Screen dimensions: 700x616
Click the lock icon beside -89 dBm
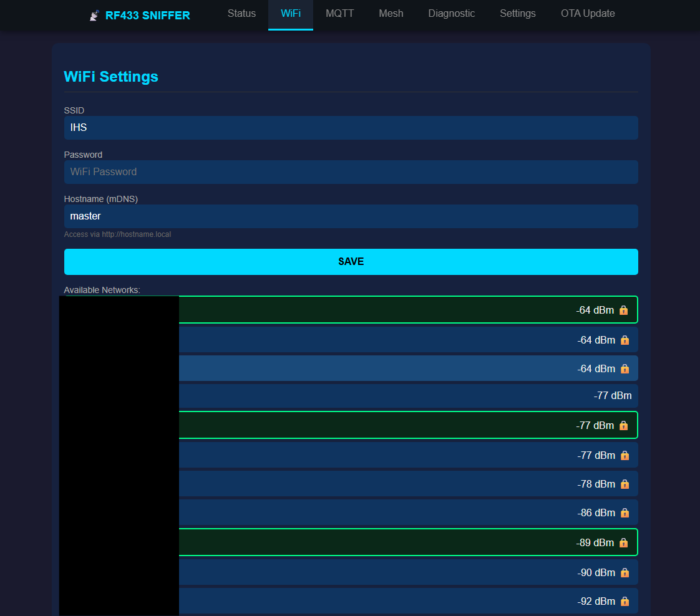click(x=623, y=542)
